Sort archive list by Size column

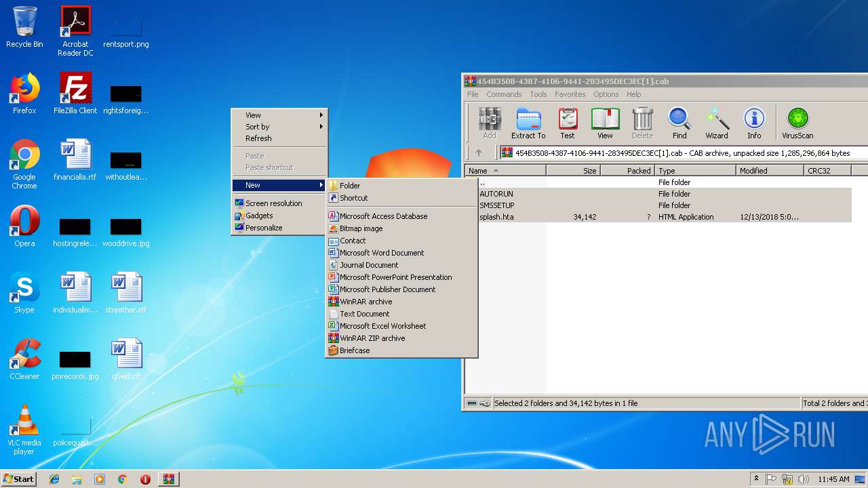pos(574,171)
